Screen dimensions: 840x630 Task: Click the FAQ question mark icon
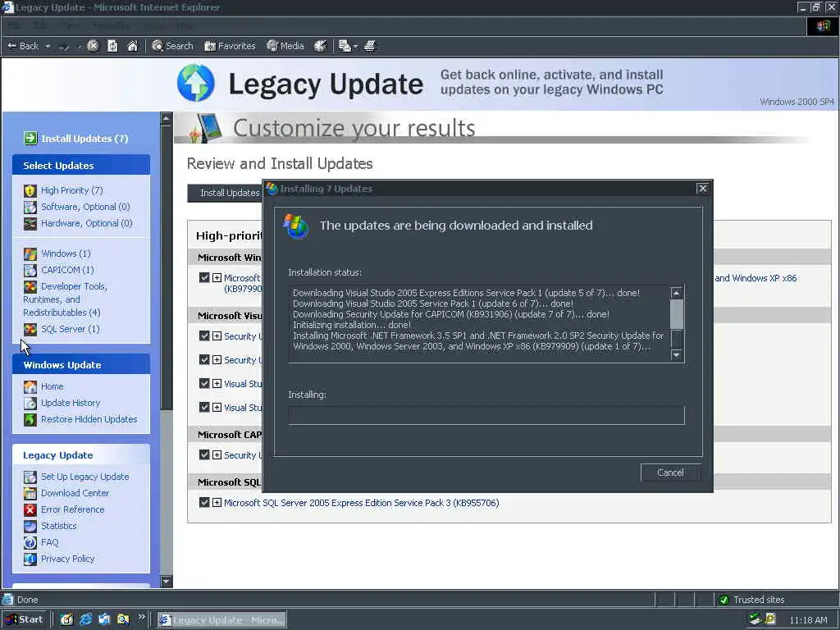[x=30, y=543]
